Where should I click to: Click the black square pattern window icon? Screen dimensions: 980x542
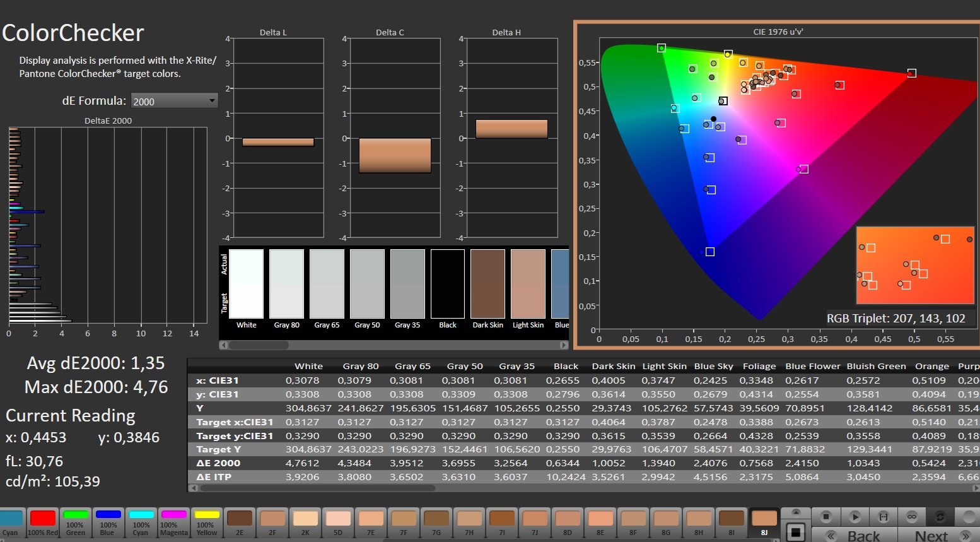[x=796, y=532]
